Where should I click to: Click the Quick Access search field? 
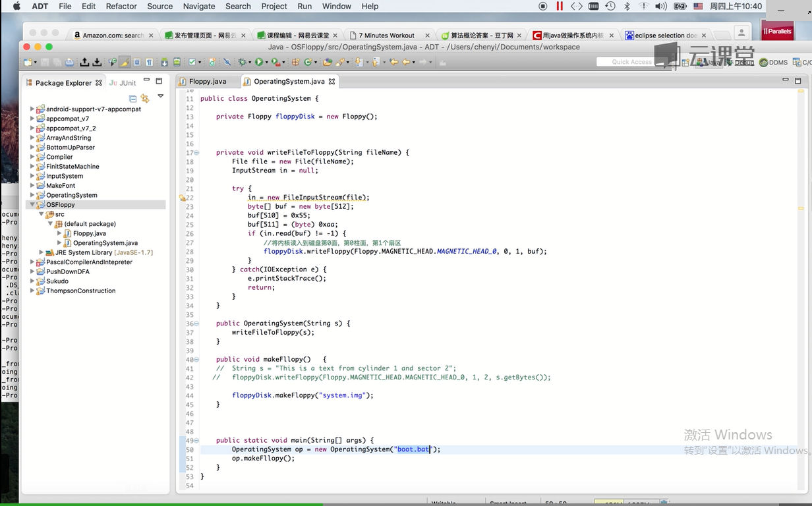(631, 62)
